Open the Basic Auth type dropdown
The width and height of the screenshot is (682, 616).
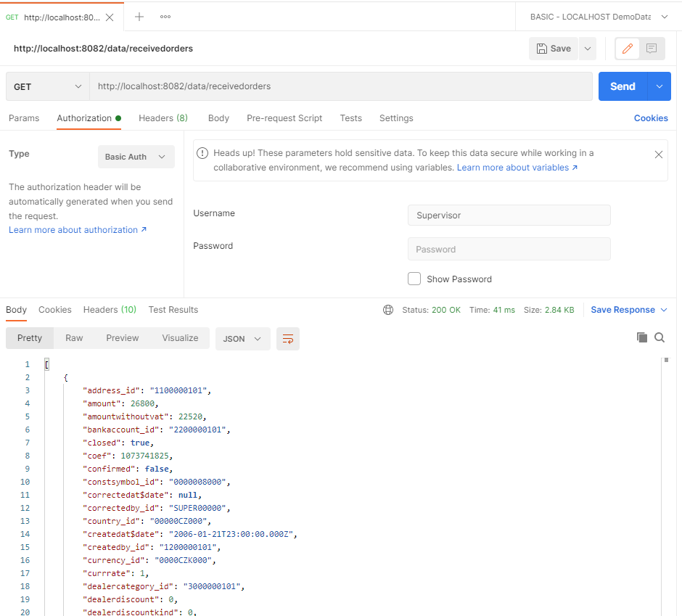pos(136,157)
